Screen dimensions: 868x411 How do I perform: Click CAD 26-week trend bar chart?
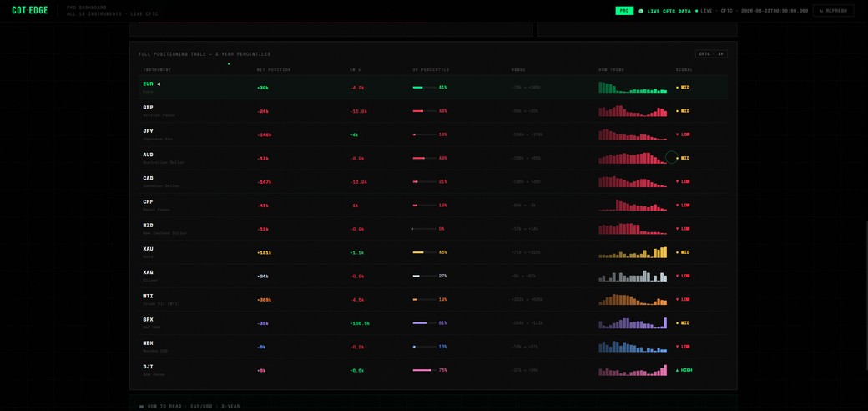[633, 181]
